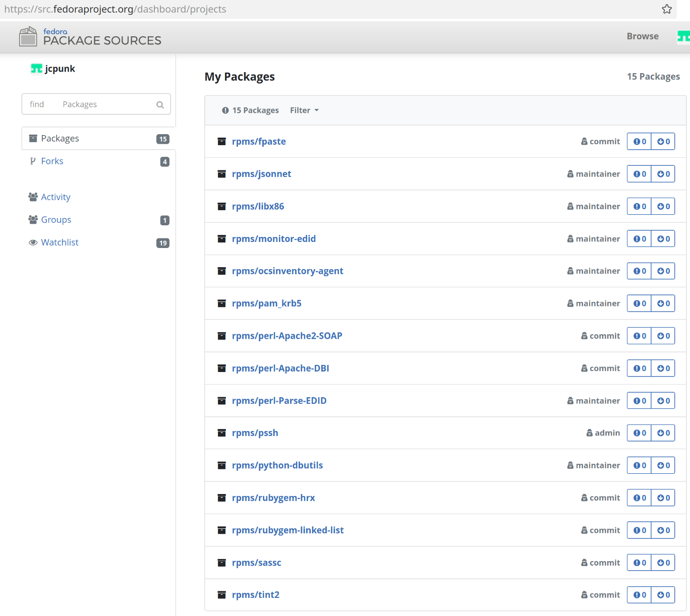
Task: Open issues count for rpms/python-dbutils
Action: (639, 465)
